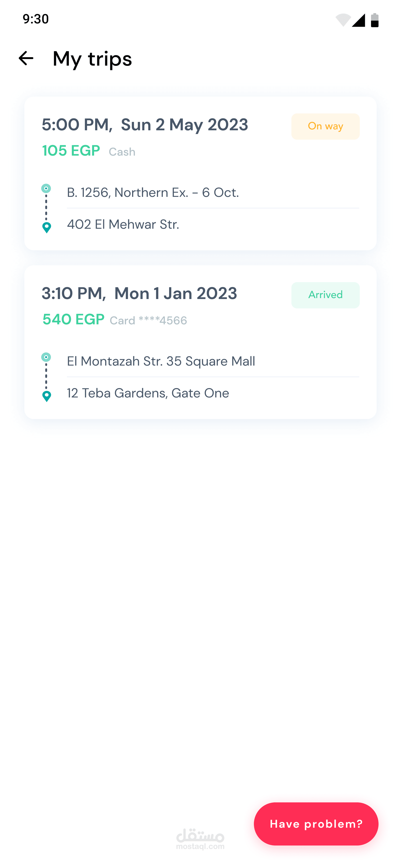Tap the 540 EGP fare amount
Image resolution: width=401 pixels, height=868 pixels.
coord(73,319)
